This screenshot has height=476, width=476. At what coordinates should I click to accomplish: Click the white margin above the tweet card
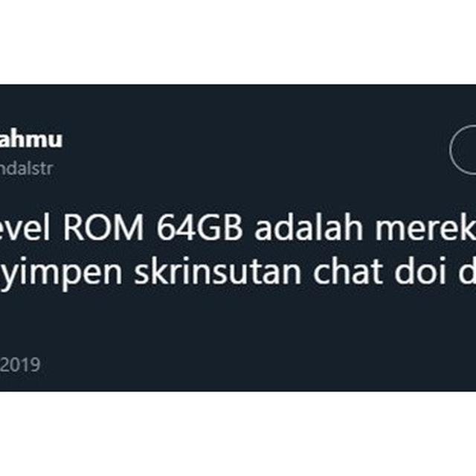(x=238, y=42)
